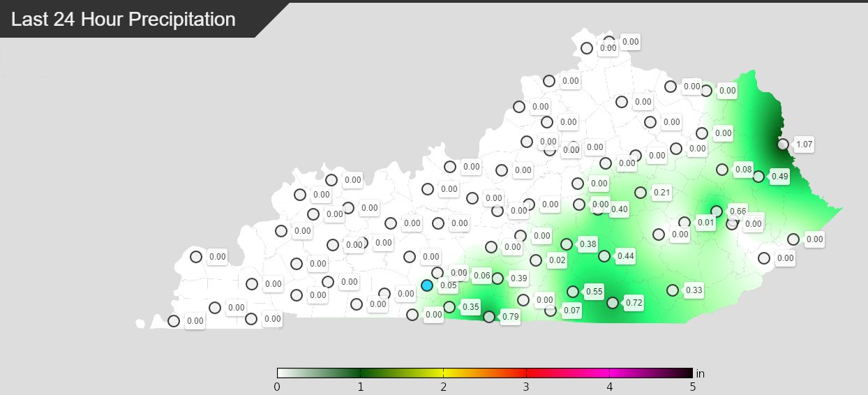Click the station marker reading 0.07
The height and width of the screenshot is (395, 868).
coord(551,311)
